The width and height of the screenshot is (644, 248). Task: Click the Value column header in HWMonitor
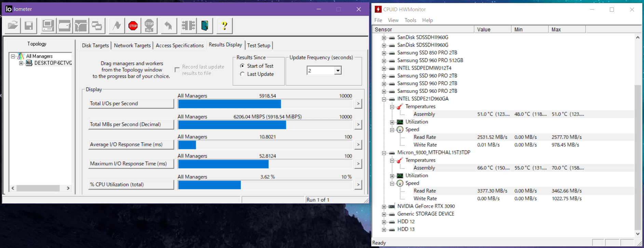pos(493,29)
